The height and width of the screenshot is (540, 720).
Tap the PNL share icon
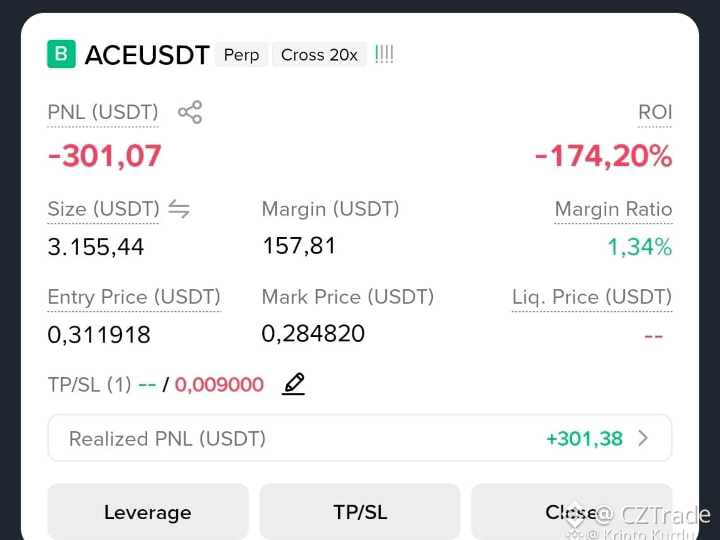point(190,112)
